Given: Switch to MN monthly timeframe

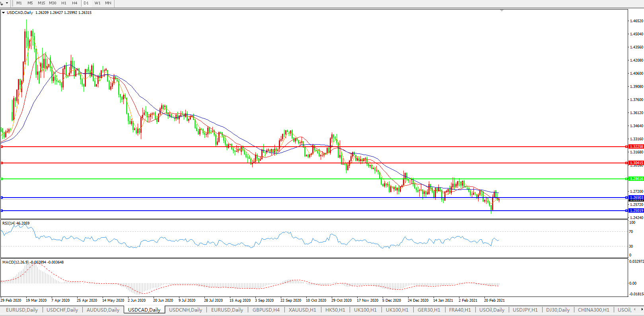Looking at the screenshot, I should tap(108, 3).
